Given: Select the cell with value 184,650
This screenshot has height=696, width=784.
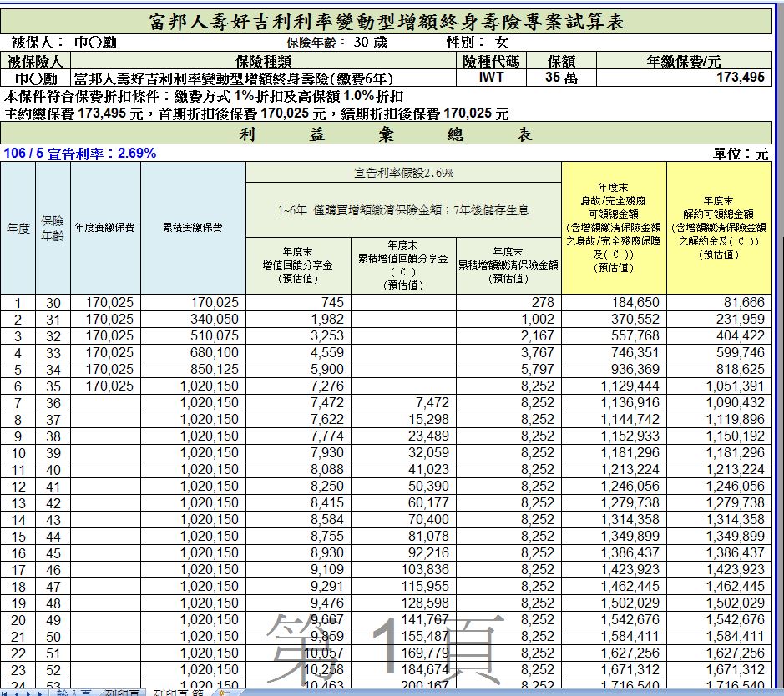Looking at the screenshot, I should click(614, 302).
